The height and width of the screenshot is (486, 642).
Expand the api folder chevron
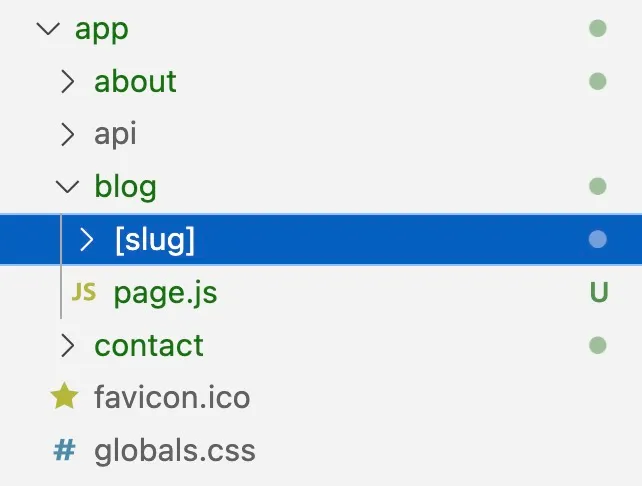pos(68,134)
